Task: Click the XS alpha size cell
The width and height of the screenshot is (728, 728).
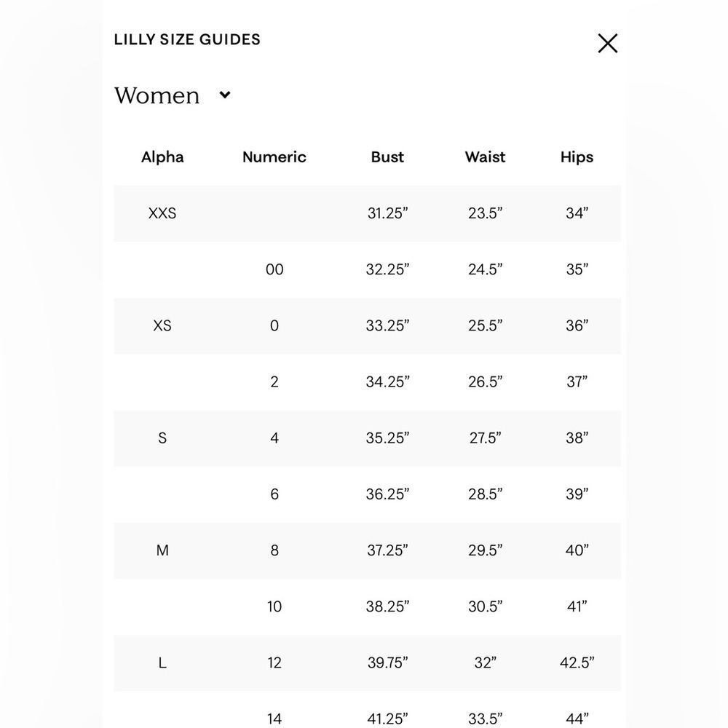Action: [162, 325]
